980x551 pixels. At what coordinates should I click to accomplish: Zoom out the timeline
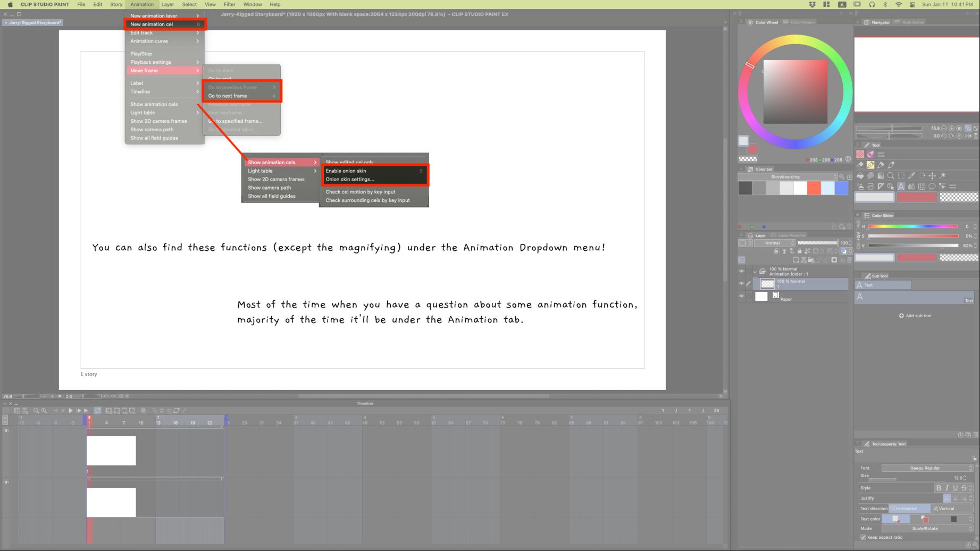(x=36, y=411)
